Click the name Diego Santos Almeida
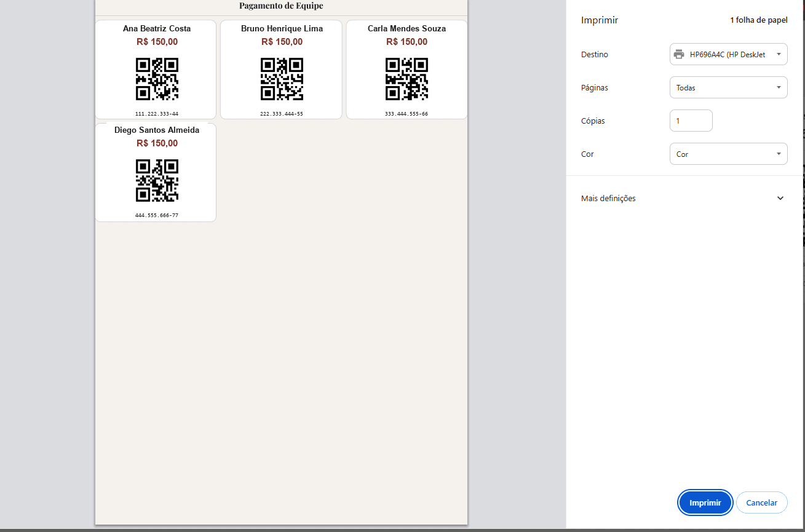This screenshot has width=805, height=532. (157, 130)
